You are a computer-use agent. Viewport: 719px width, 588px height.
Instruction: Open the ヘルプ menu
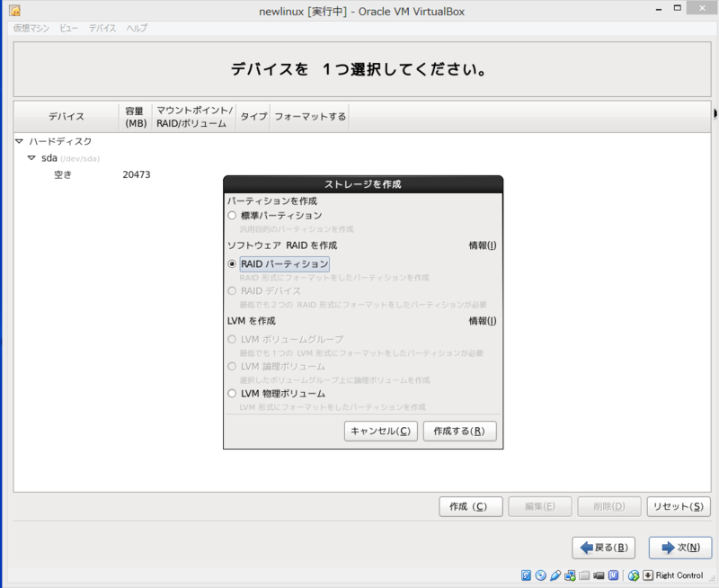click(137, 28)
